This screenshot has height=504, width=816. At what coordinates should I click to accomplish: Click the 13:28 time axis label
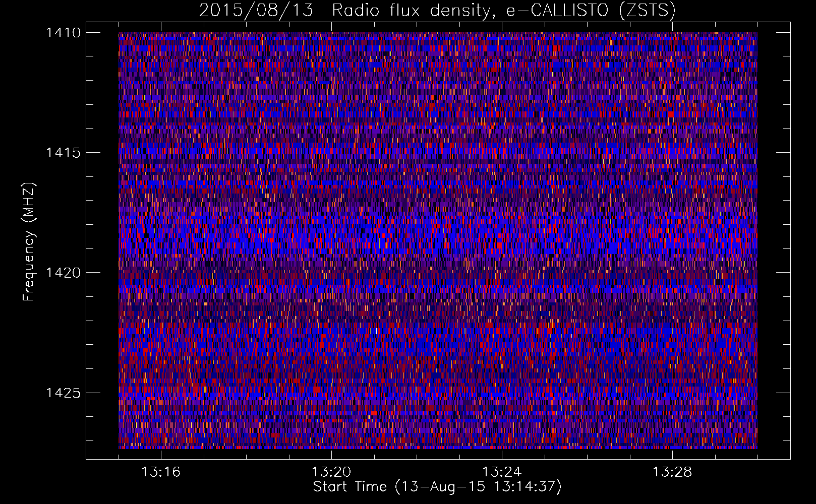click(x=672, y=472)
